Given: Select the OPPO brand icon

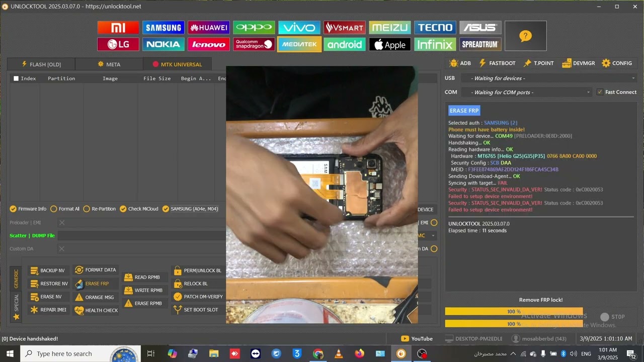Looking at the screenshot, I should pos(254,28).
